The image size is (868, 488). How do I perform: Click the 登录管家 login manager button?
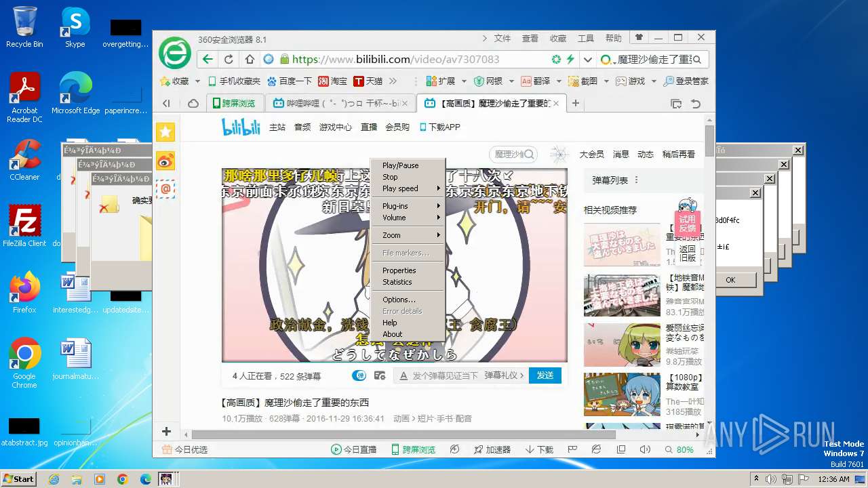[686, 81]
